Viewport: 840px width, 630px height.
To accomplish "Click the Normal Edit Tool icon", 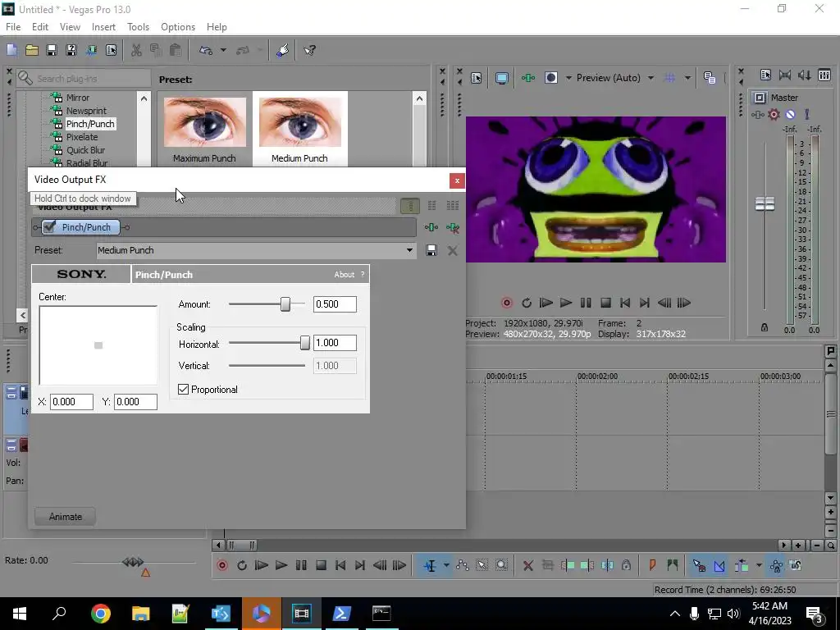I will pos(430,565).
